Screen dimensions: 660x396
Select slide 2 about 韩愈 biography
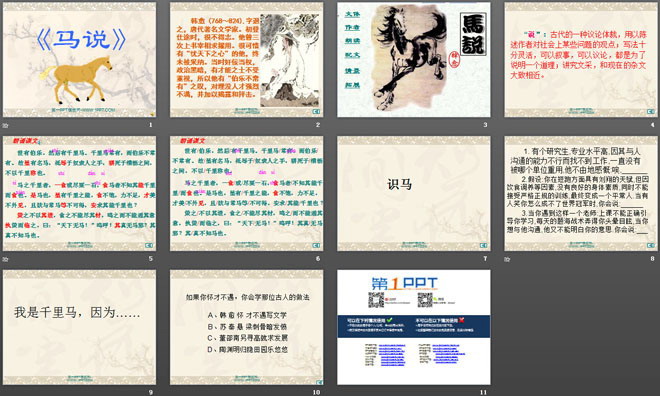247,60
